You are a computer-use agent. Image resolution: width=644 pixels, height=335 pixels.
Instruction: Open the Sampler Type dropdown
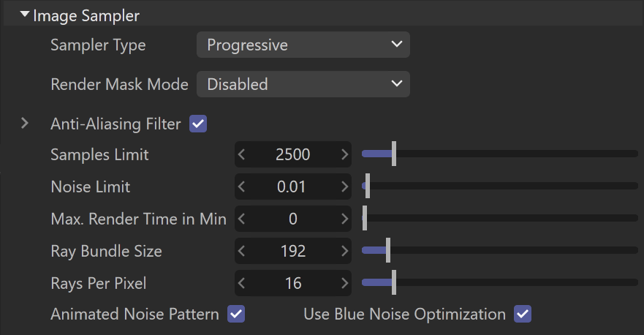(303, 45)
